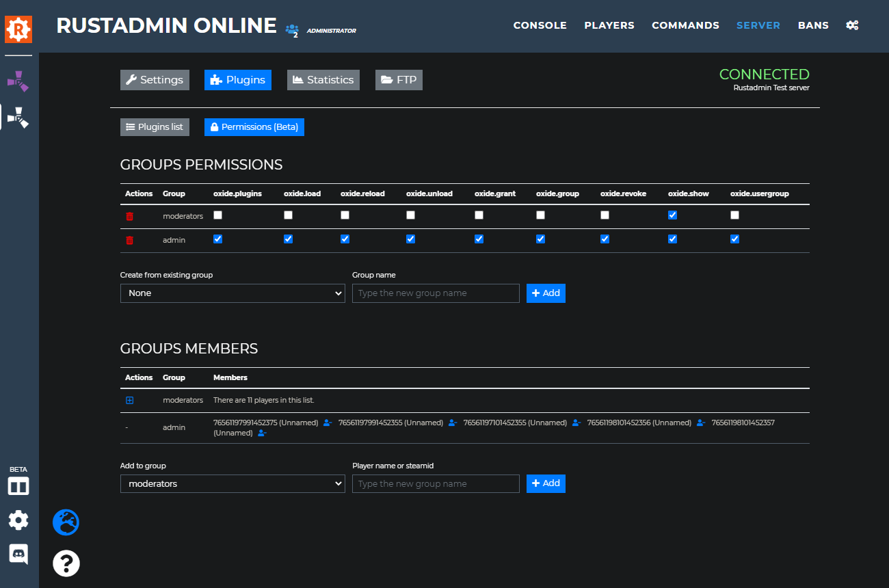
Task: Uncheck oxide.plugins for admin group
Action: point(217,239)
